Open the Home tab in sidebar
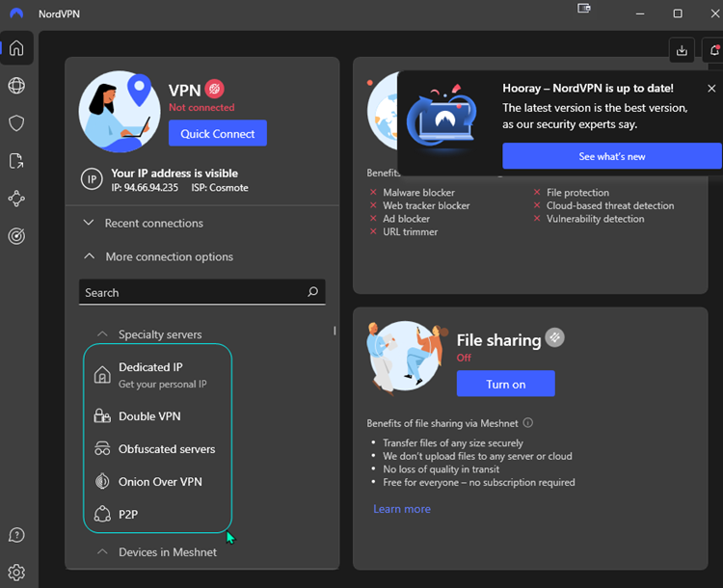Image resolution: width=723 pixels, height=588 pixels. 16,48
